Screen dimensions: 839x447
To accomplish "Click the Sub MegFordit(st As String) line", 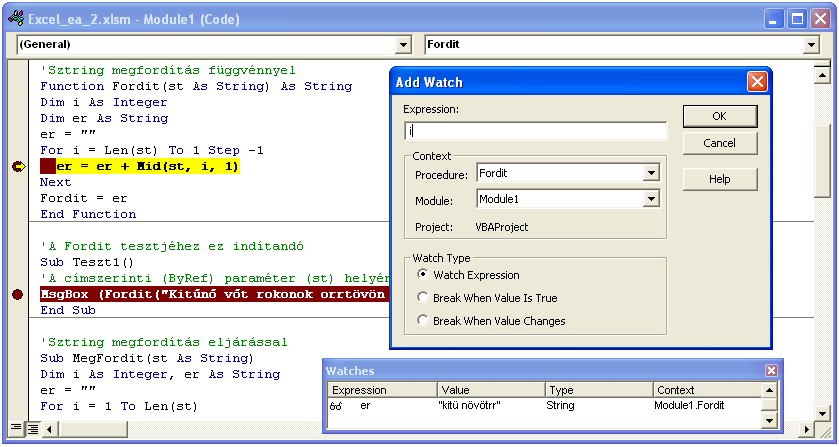I will click(147, 358).
